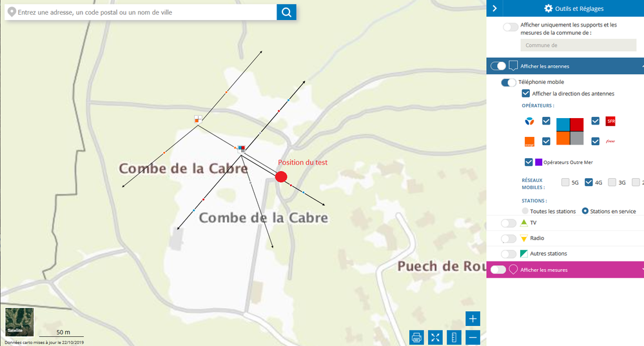Image resolution: width=644 pixels, height=346 pixels.
Task: Zoom in with the plus button
Action: pos(473,318)
